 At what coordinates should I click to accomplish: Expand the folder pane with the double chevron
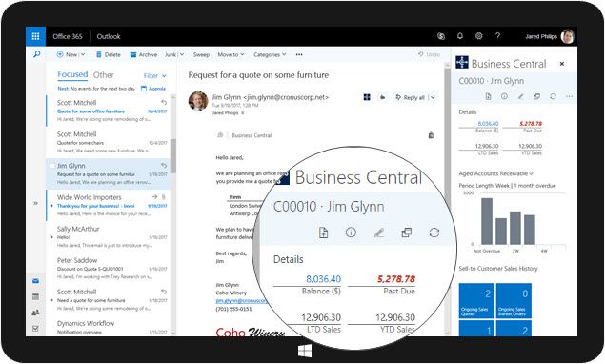coord(35,203)
